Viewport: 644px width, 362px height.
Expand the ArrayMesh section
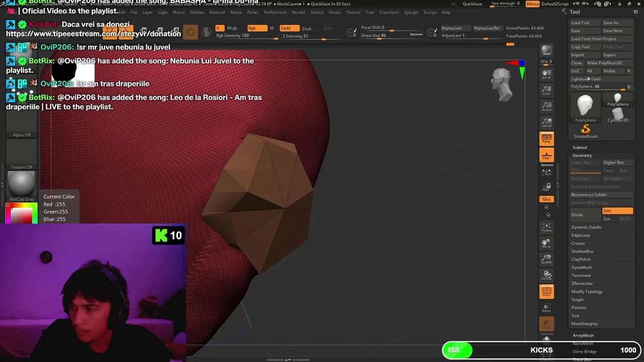tap(583, 335)
